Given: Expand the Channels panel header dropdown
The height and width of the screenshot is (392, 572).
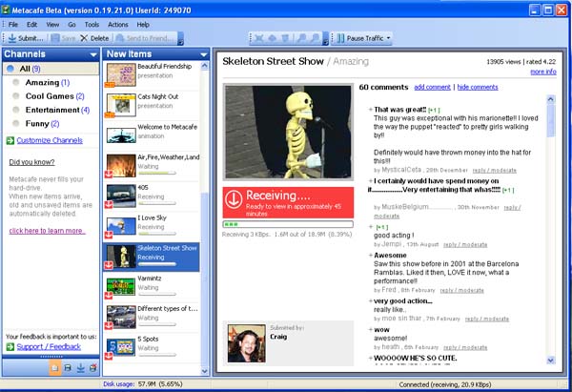Looking at the screenshot, I should tap(93, 54).
